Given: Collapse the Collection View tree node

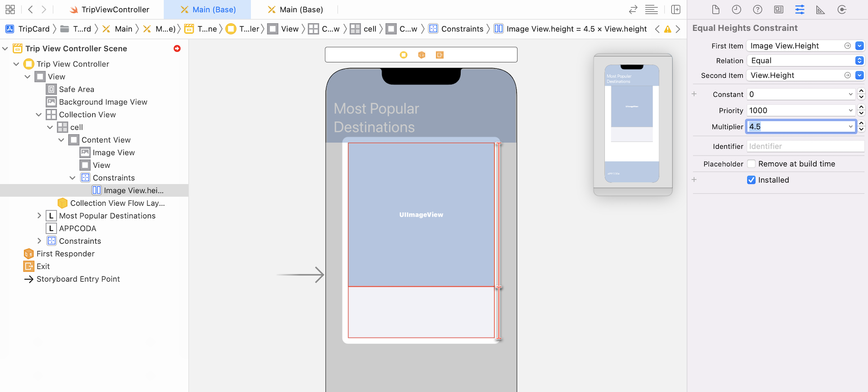Looking at the screenshot, I should (39, 115).
